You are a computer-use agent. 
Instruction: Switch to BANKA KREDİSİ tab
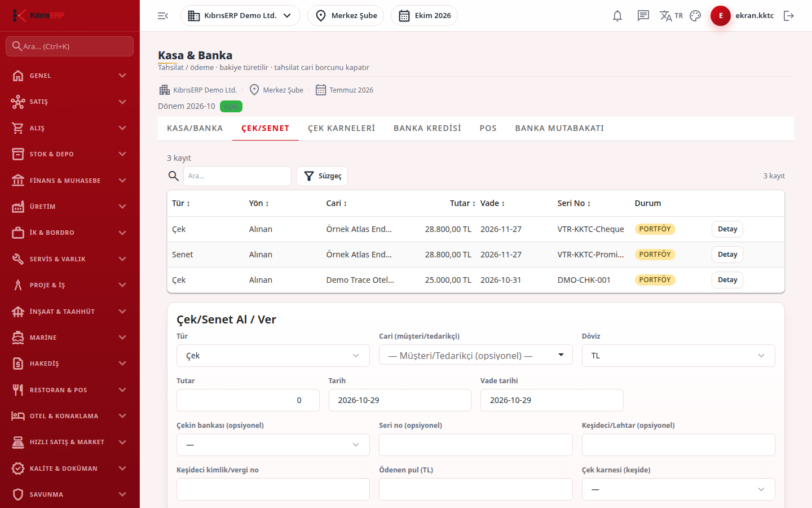427,129
